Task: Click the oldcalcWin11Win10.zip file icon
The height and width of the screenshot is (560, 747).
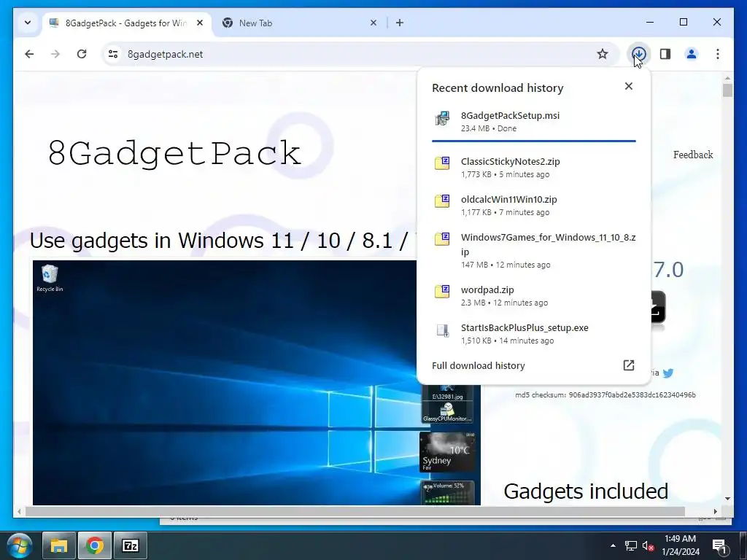Action: tap(442, 201)
